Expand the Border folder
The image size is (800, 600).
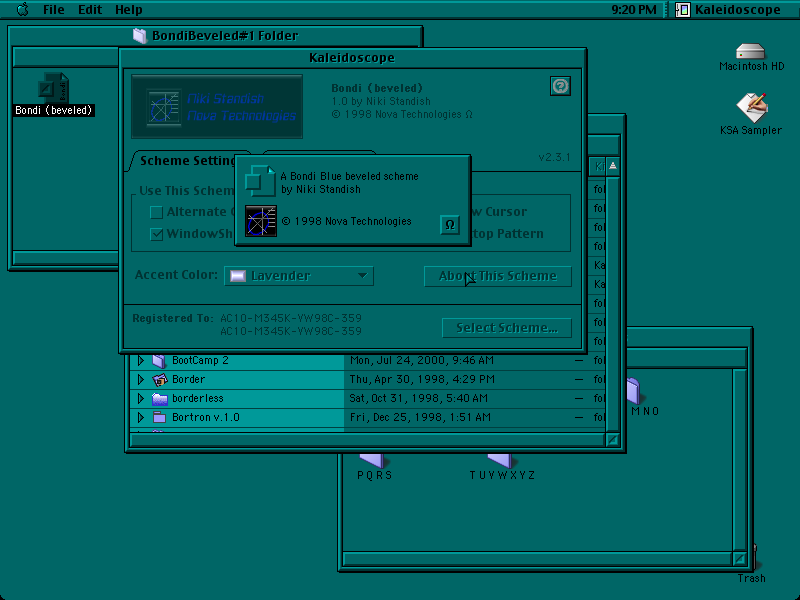coord(141,379)
